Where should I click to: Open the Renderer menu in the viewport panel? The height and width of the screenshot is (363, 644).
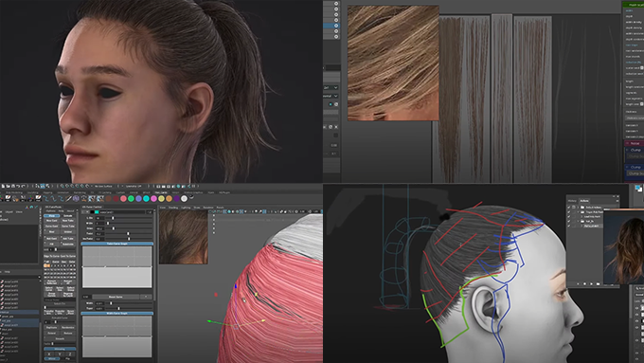click(208, 208)
